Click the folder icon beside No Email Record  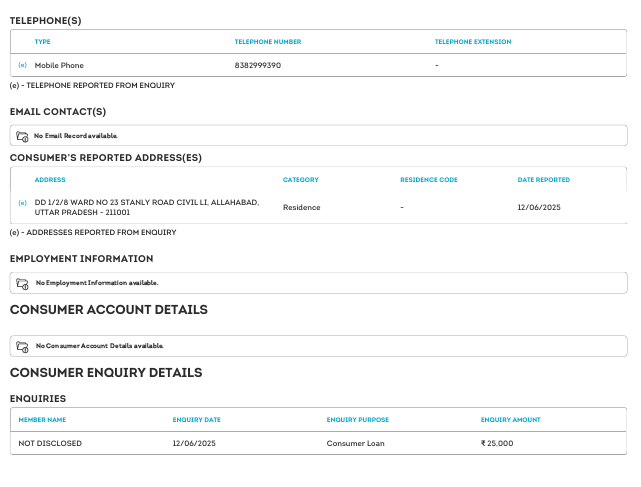coord(22,136)
